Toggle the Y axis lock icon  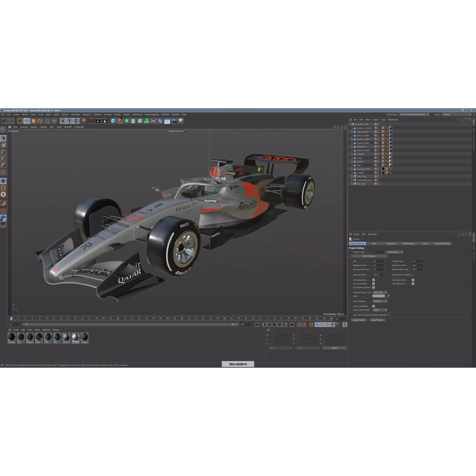pos(69,121)
